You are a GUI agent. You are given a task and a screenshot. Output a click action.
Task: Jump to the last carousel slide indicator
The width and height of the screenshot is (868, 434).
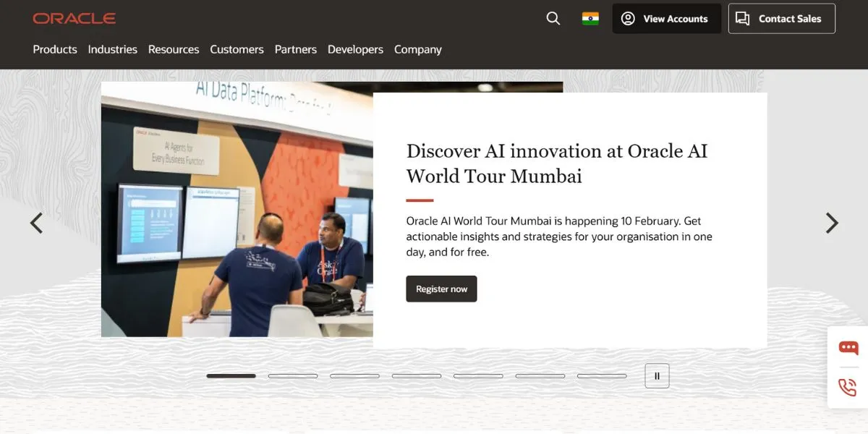click(602, 376)
